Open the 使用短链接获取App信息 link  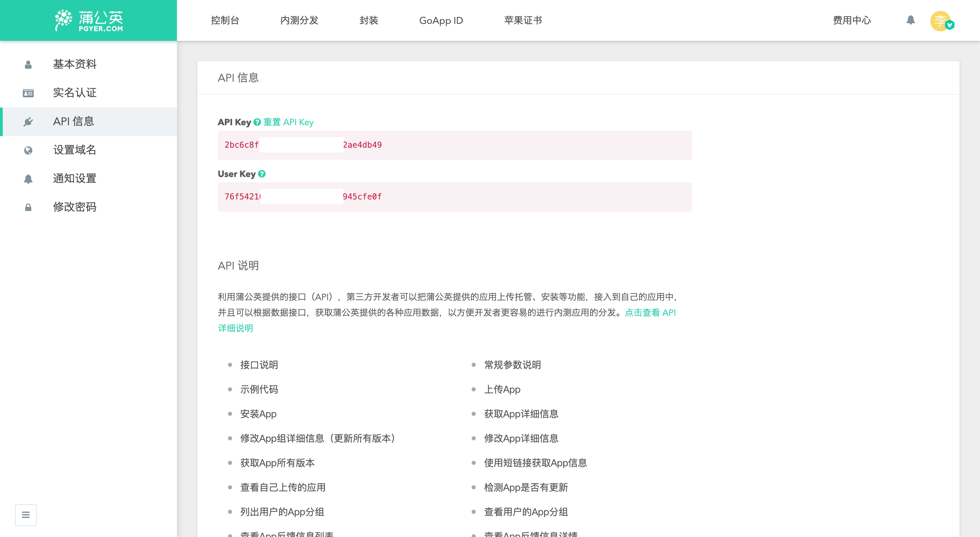[535, 463]
